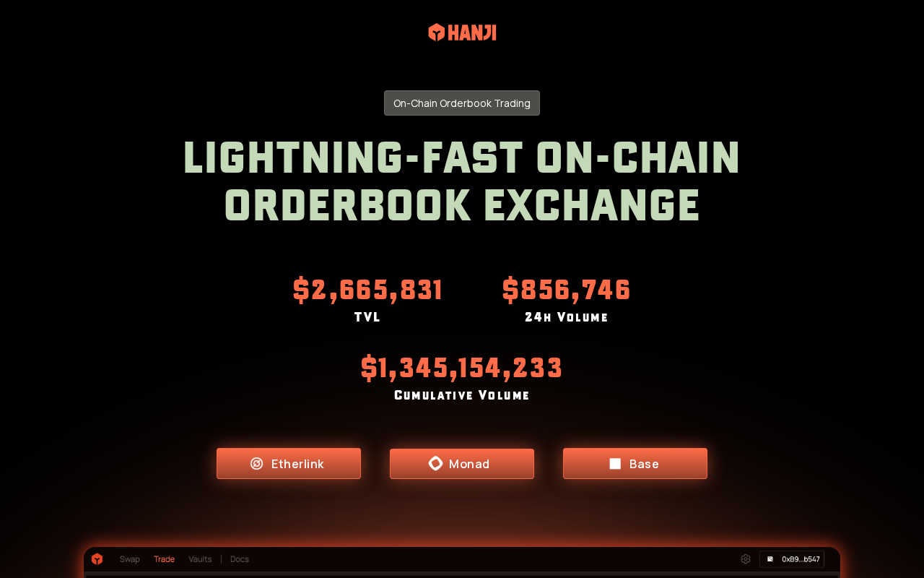Click the Lightning-Fast On-Chain Orderbook Exchange headline
The image size is (924, 578).
[x=462, y=181]
